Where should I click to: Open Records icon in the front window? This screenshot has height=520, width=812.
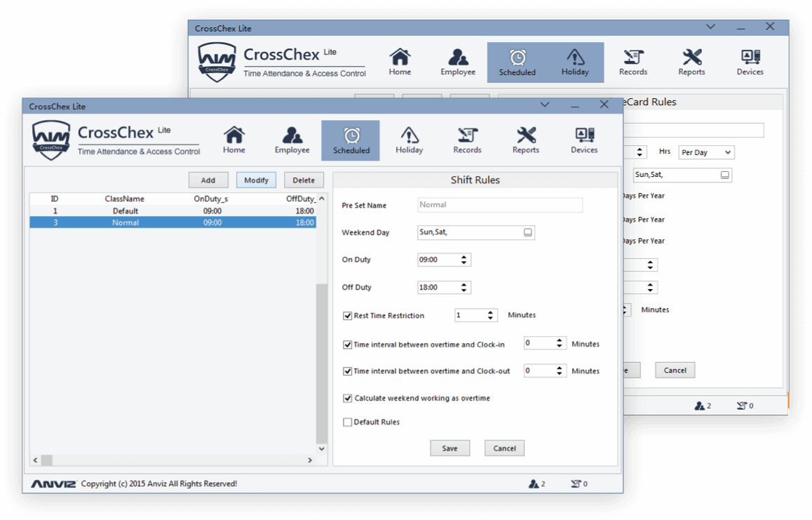pos(467,140)
